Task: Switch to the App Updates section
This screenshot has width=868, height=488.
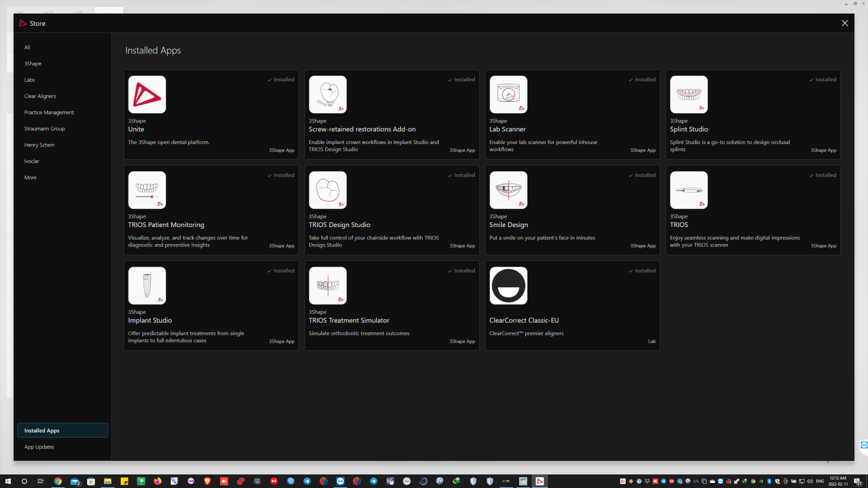Action: 39,447
